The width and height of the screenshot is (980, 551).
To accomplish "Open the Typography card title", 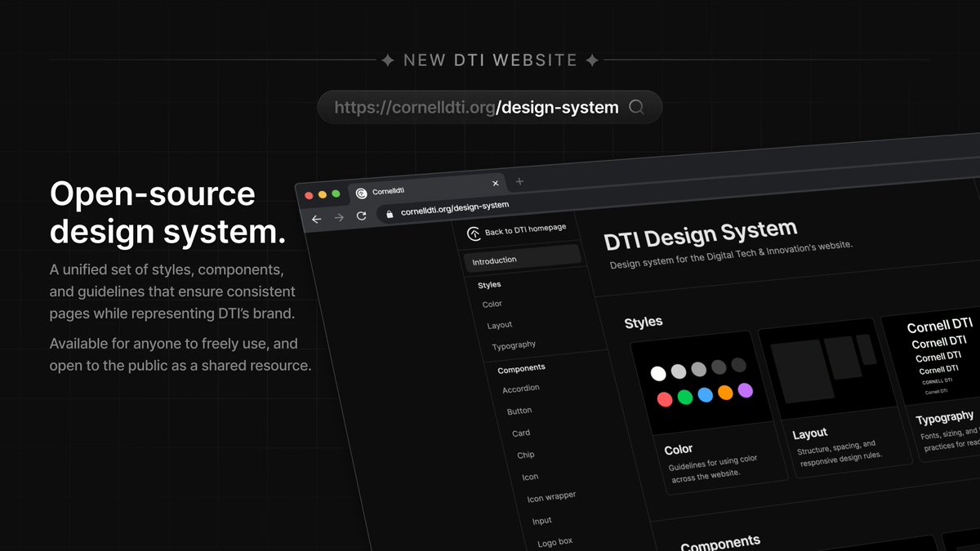I will coord(945,418).
